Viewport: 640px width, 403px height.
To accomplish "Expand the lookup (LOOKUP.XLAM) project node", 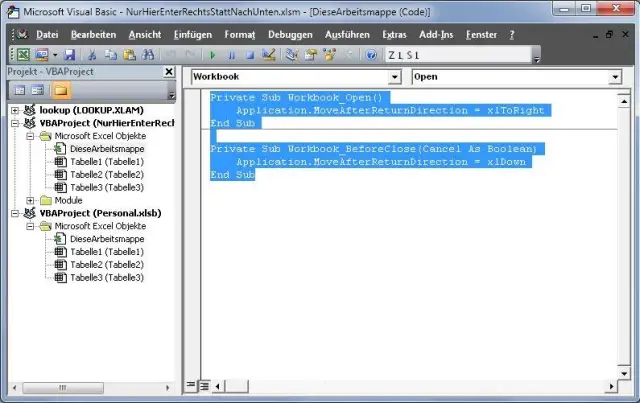I will tap(15, 109).
